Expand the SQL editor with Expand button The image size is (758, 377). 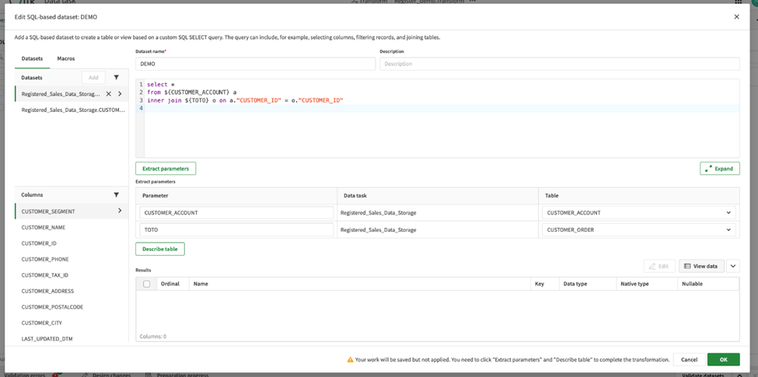pos(719,169)
